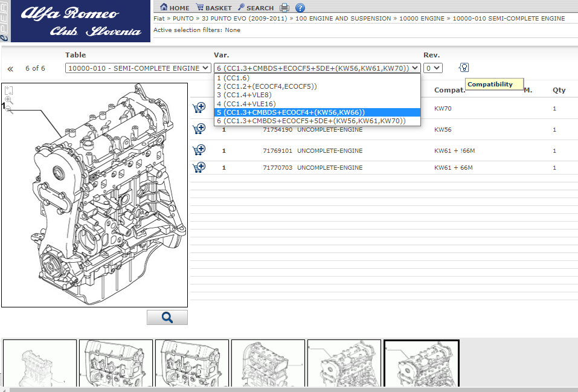Open third engine thumbnail

coord(192,363)
